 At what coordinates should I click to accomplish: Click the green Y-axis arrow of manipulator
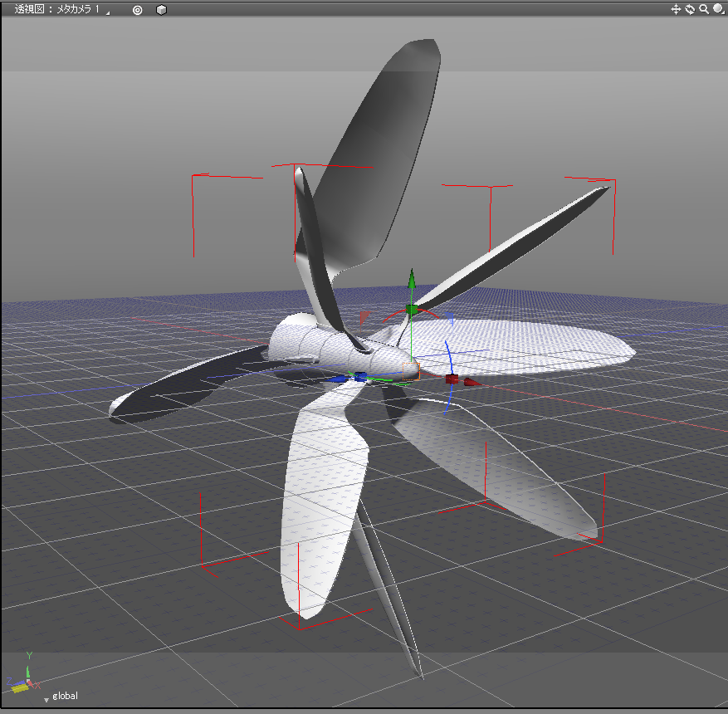pyautogui.click(x=411, y=280)
